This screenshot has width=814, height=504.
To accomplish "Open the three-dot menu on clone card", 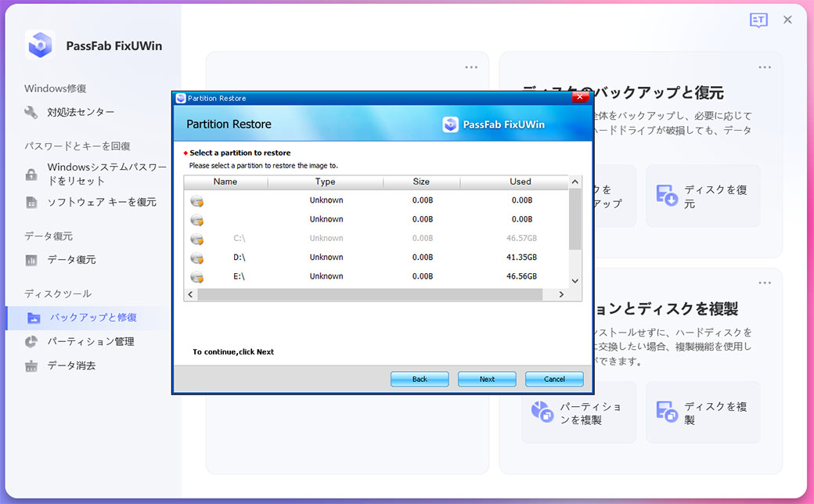I will [x=765, y=283].
